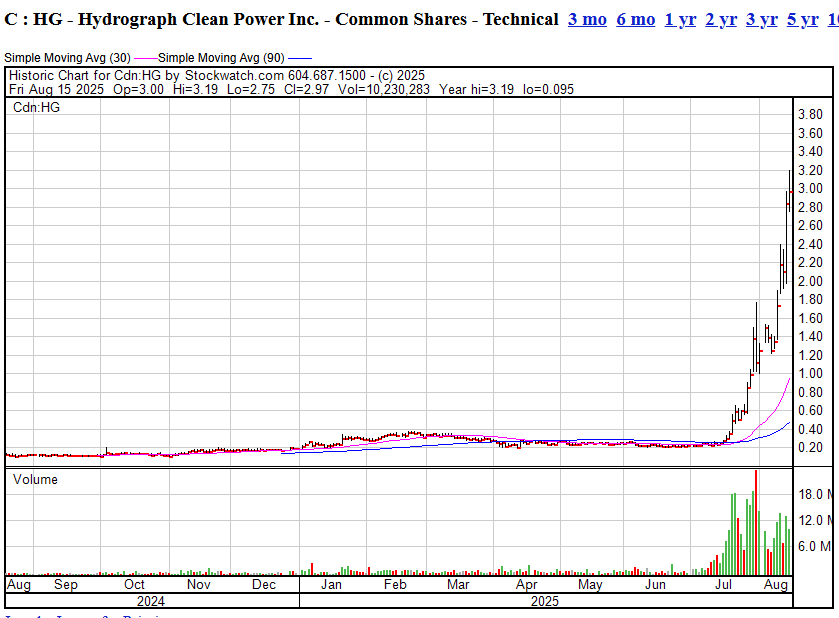Click the 'Op=3.00' opening price value

(x=138, y=89)
